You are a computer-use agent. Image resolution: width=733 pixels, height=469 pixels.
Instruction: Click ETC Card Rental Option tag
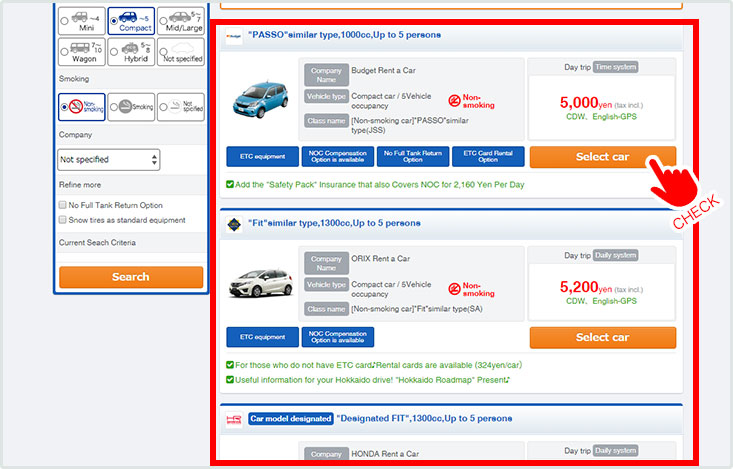tap(487, 157)
